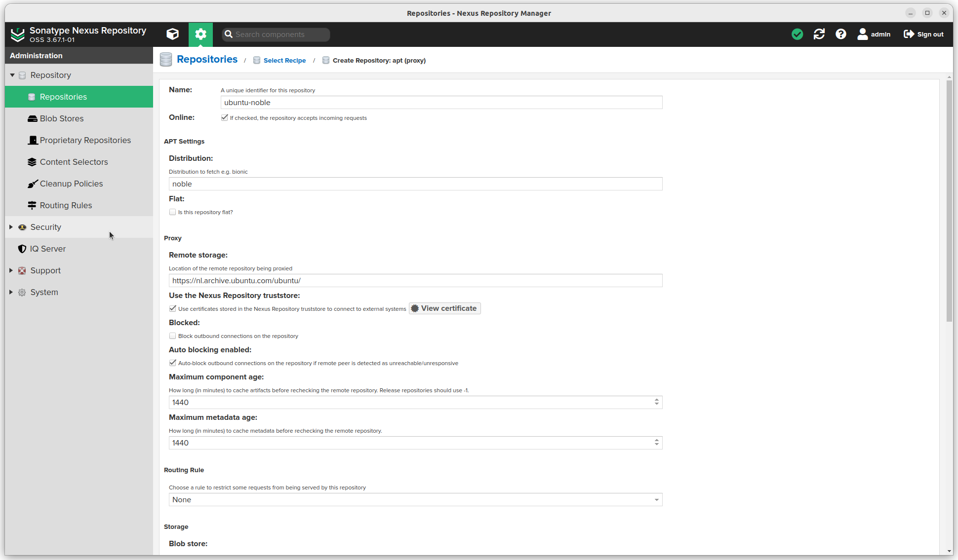958x560 pixels.
Task: Expand the Security tree section
Action: click(11, 227)
